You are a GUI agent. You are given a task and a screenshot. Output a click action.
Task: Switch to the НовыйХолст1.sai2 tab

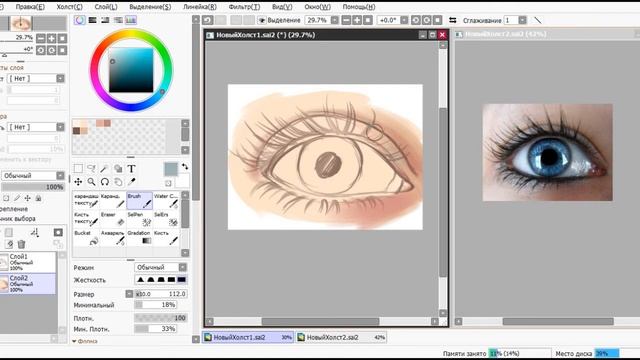248,337
